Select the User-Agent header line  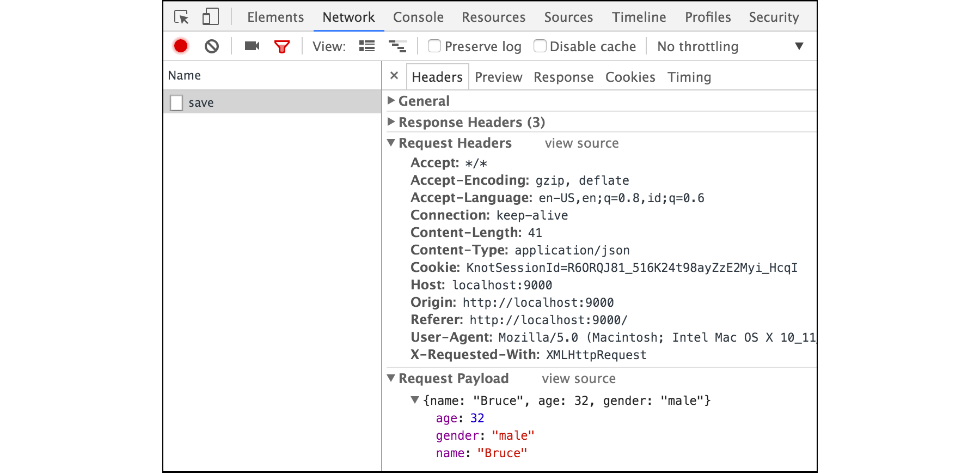(x=613, y=337)
